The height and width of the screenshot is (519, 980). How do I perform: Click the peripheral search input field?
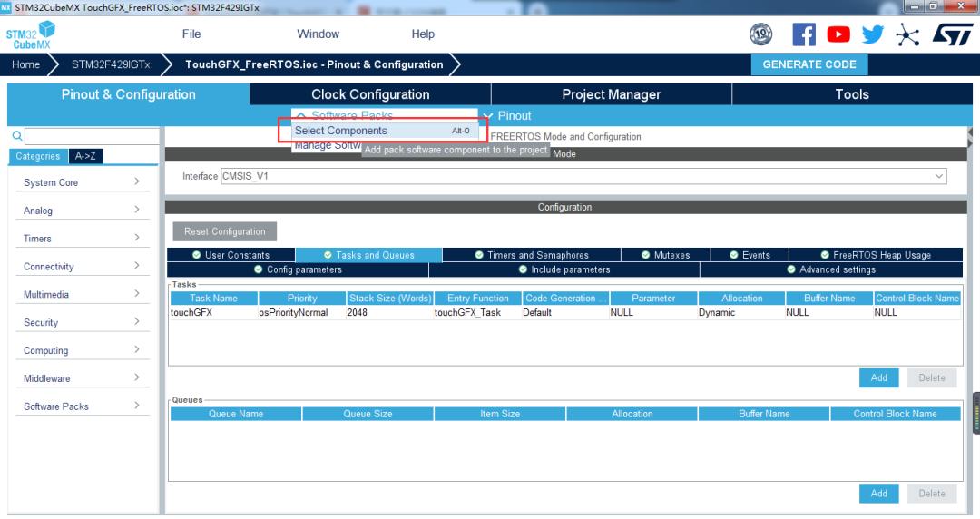click(x=92, y=136)
